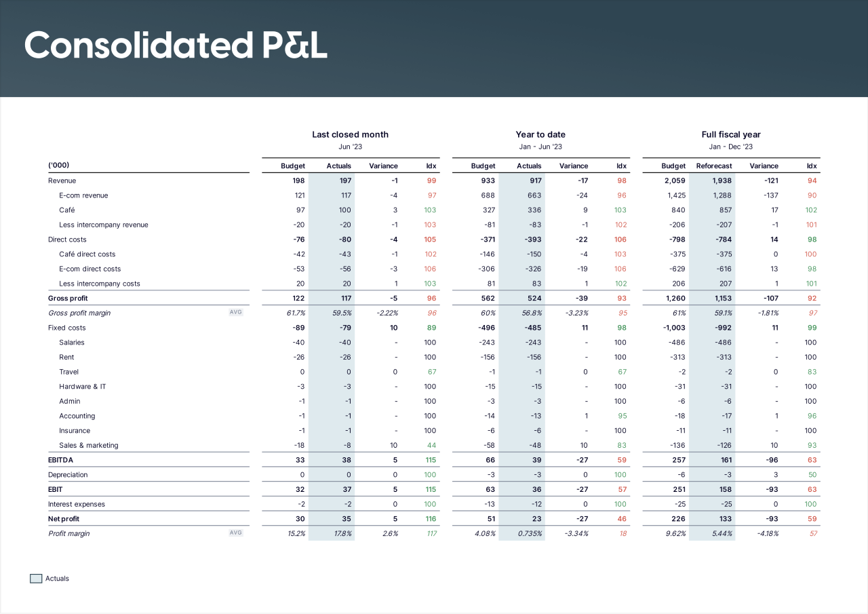Click the Direct costs row label
This screenshot has width=868, height=614.
67,239
